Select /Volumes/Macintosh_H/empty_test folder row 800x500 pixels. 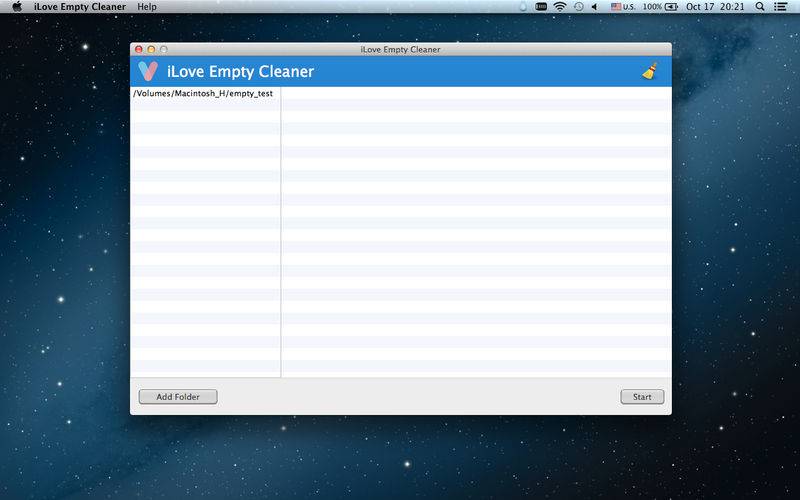(x=205, y=93)
